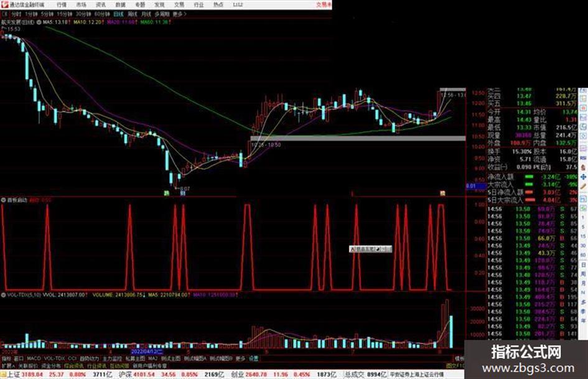The width and height of the screenshot is (588, 379).
Task: Click the 30 minute shortcut in right toolbar
Action: tap(583, 246)
